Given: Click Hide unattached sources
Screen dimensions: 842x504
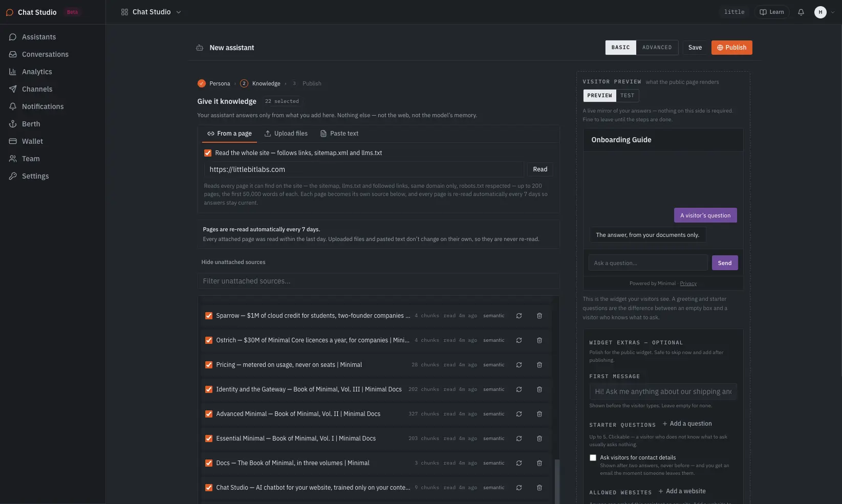Looking at the screenshot, I should point(233,262).
